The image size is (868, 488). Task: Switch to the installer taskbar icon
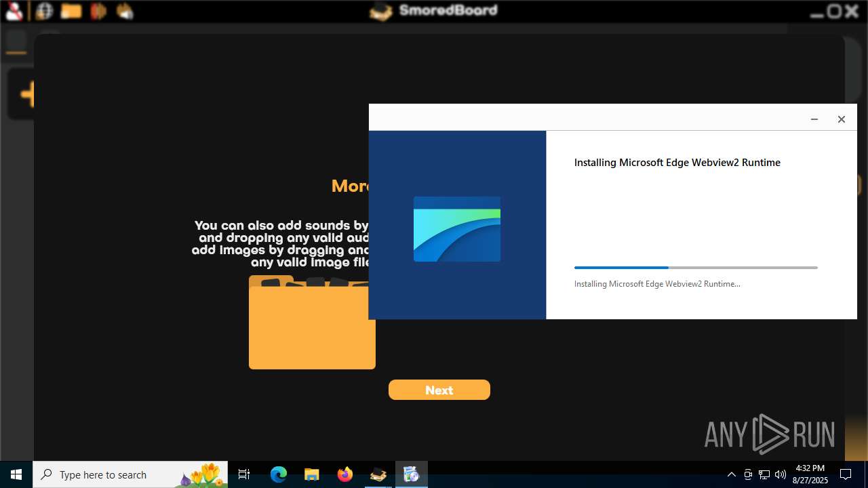pos(412,474)
